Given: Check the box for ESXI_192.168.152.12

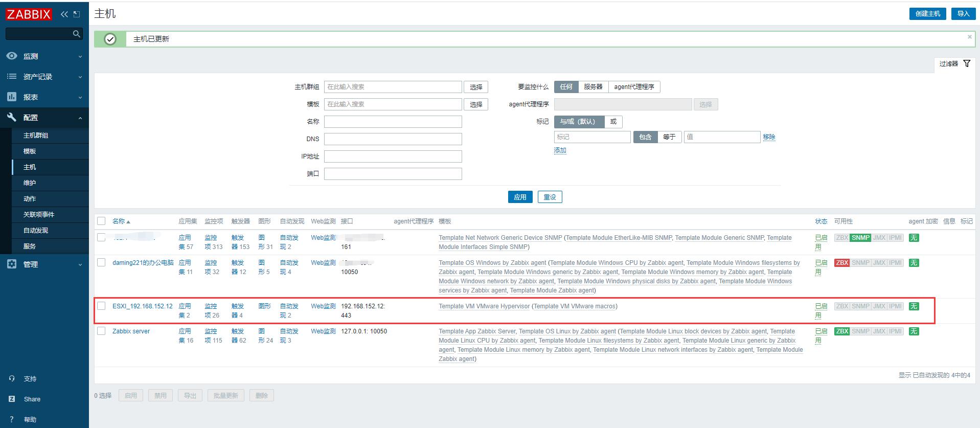Looking at the screenshot, I should coord(101,306).
